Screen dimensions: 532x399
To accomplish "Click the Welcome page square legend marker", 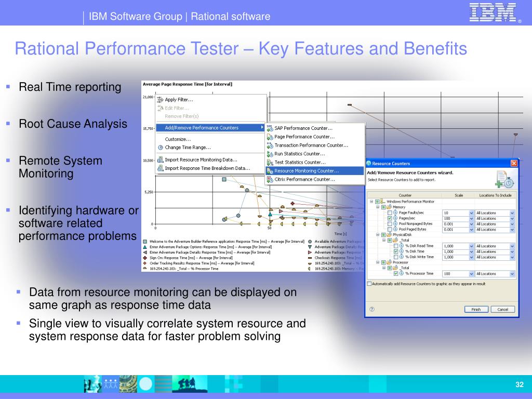I will point(145,242).
